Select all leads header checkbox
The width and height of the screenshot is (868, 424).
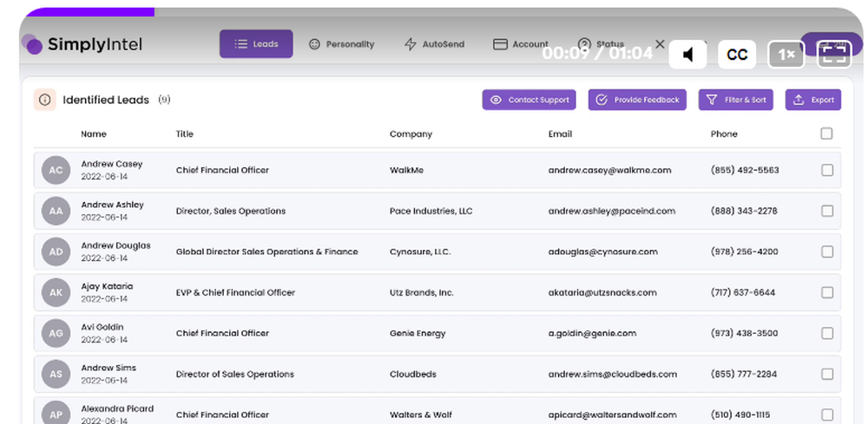point(826,134)
